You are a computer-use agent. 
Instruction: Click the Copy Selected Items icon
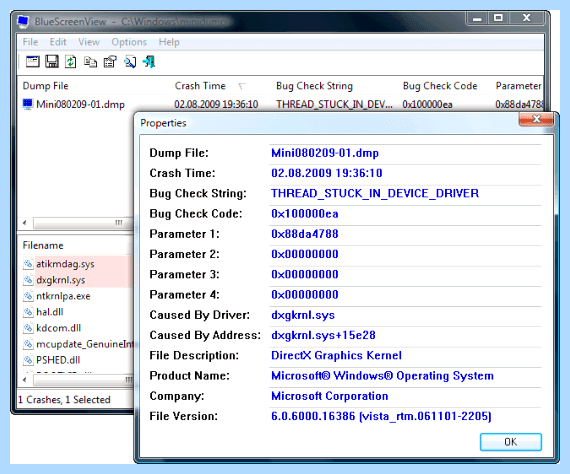90,62
